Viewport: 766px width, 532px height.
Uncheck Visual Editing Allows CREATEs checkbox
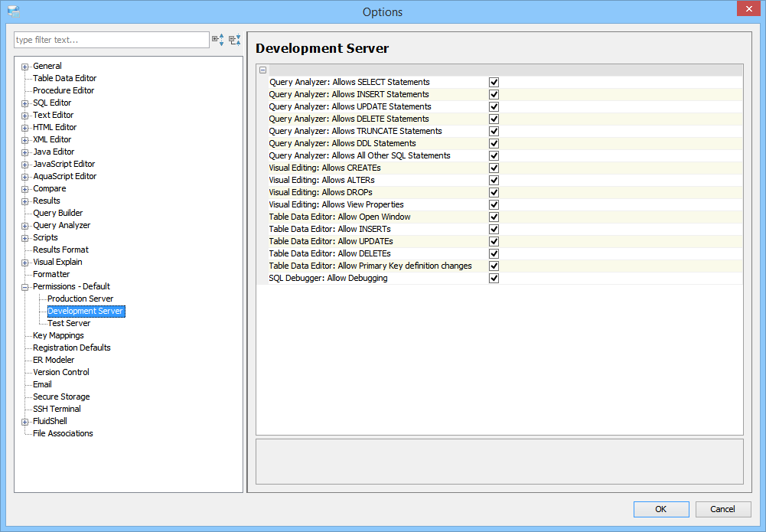(x=494, y=168)
